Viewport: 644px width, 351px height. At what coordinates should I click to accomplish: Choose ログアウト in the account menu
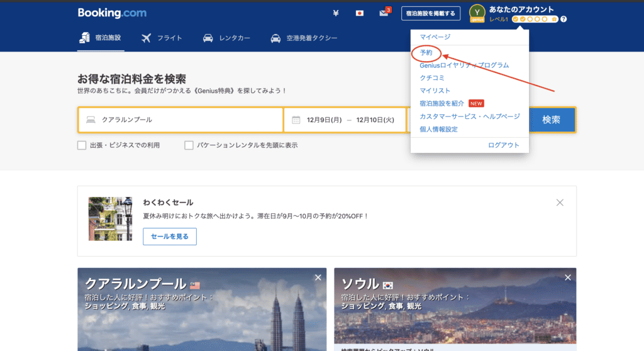click(x=503, y=145)
